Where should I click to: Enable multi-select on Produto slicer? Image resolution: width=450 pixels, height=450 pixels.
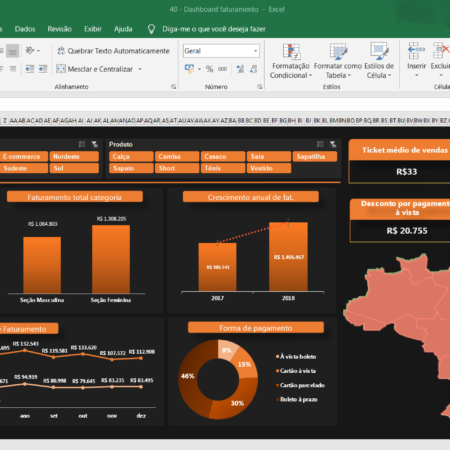(x=320, y=144)
